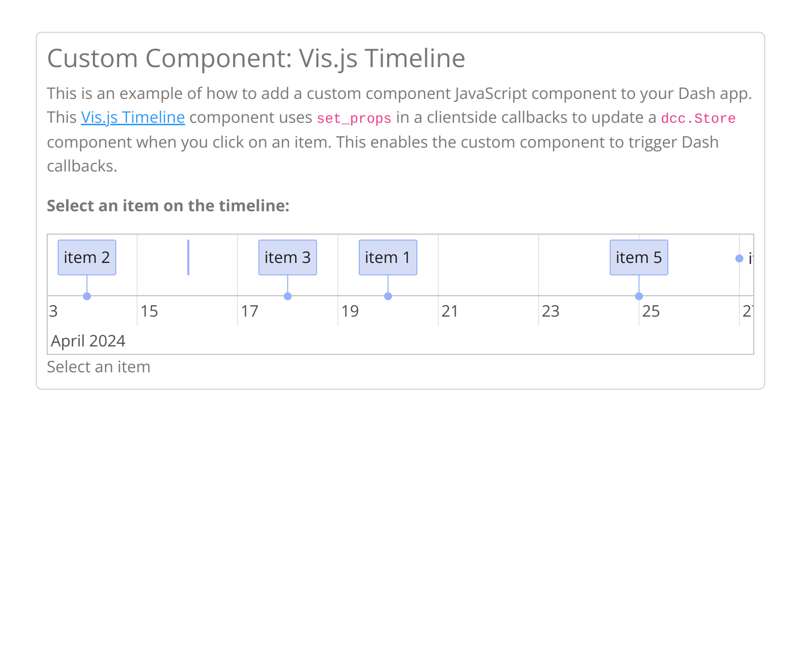Select item 2 on the timeline

(x=87, y=257)
